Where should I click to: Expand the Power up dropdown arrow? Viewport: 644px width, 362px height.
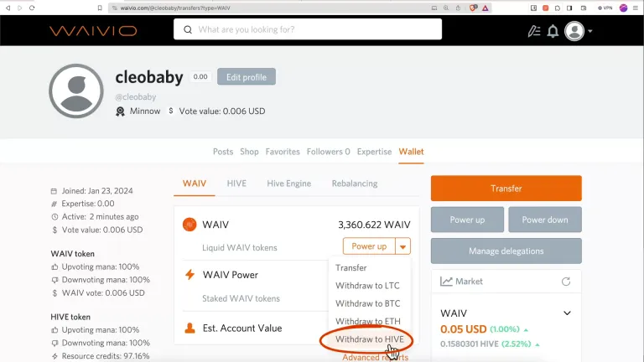coord(402,246)
